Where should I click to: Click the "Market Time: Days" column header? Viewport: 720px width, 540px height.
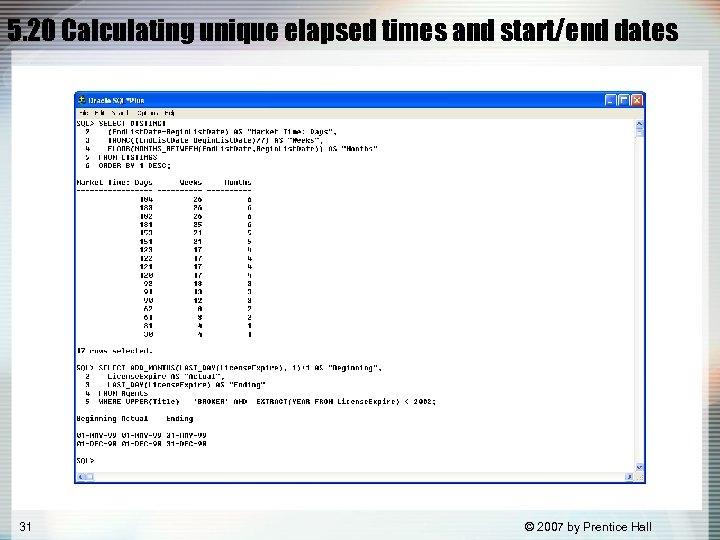114,183
